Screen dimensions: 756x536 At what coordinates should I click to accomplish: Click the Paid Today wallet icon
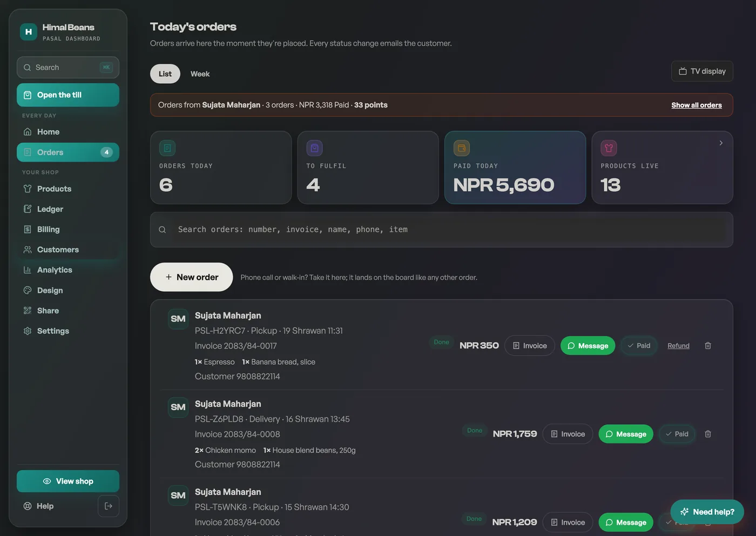click(x=462, y=148)
